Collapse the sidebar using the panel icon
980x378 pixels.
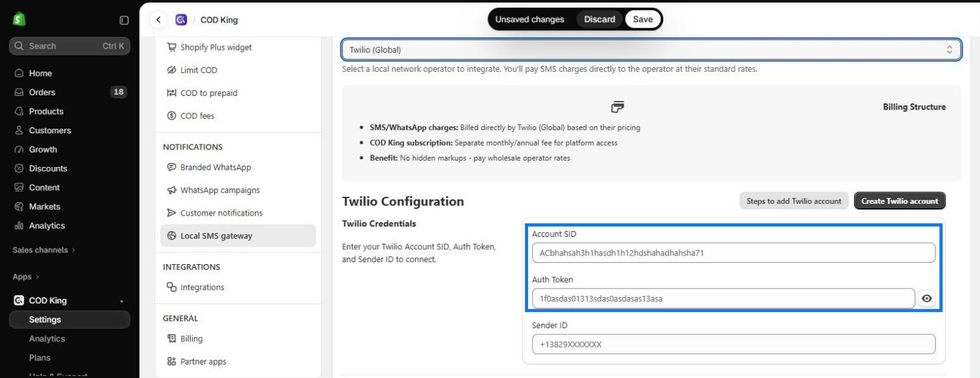124,20
